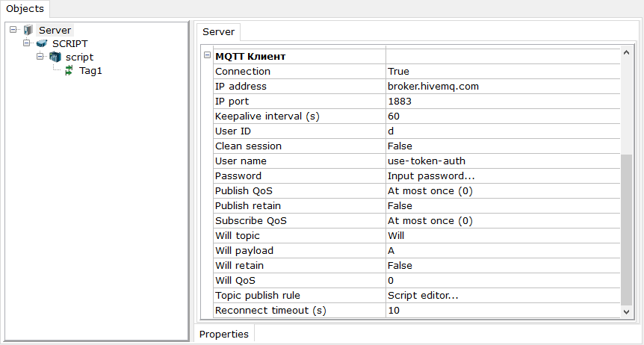Click the SCRIPT device icon
This screenshot has height=345, width=644.
click(x=42, y=43)
